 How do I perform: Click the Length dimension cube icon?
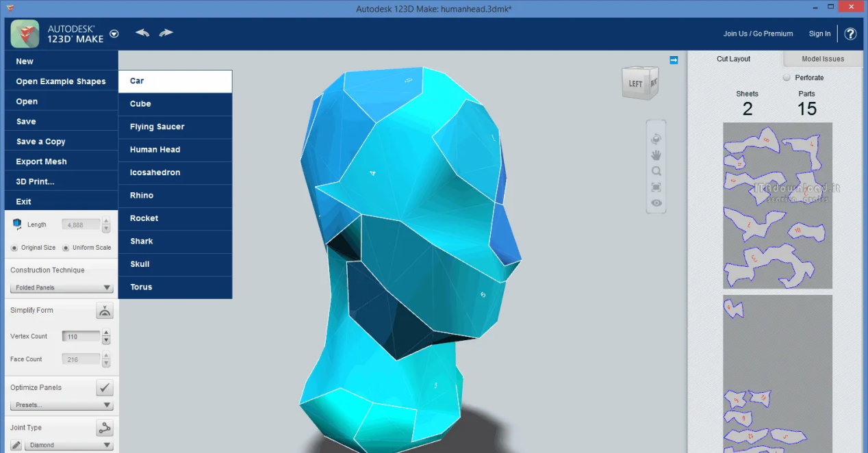coord(17,224)
